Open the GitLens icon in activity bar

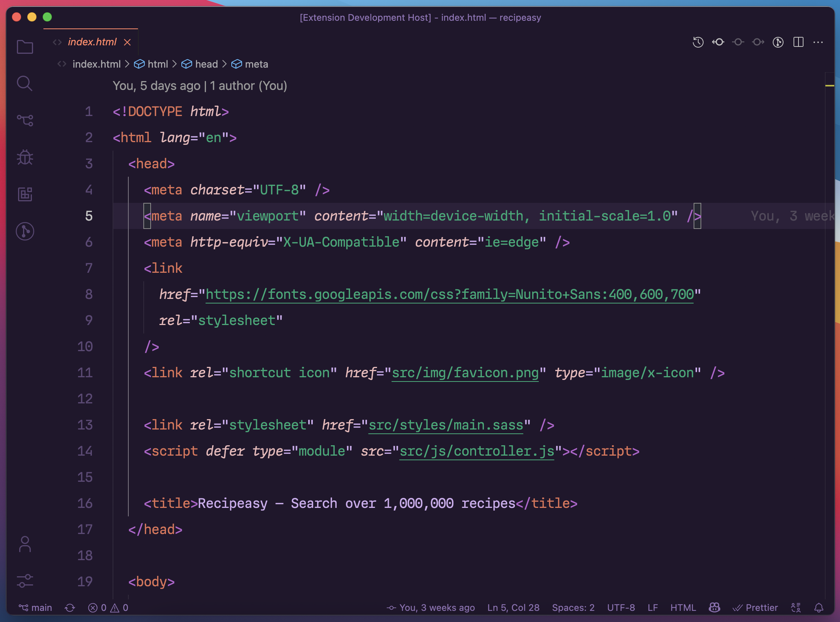(25, 231)
